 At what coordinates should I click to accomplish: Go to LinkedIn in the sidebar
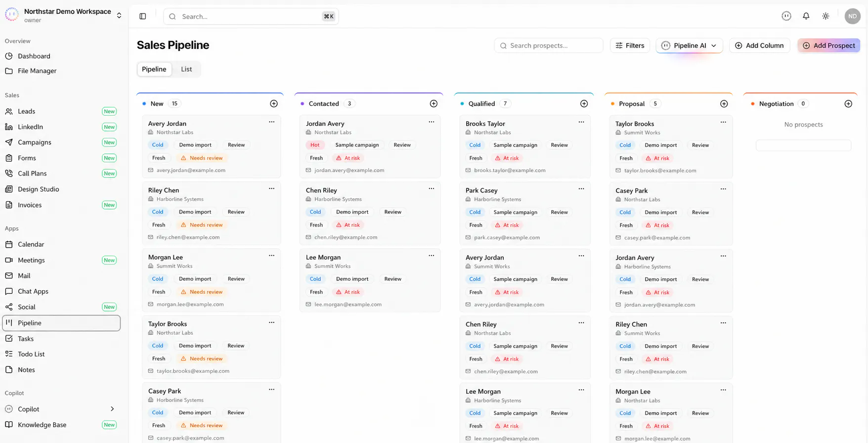[61, 127]
